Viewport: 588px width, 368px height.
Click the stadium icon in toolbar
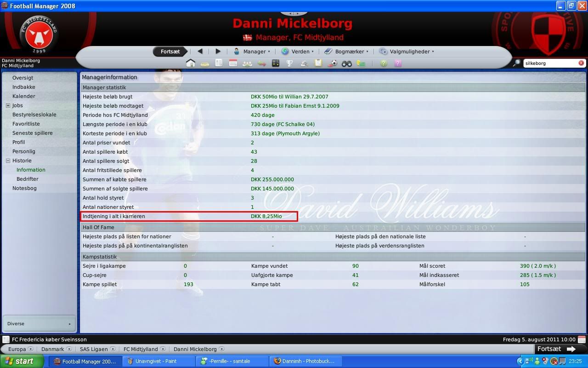tap(205, 64)
